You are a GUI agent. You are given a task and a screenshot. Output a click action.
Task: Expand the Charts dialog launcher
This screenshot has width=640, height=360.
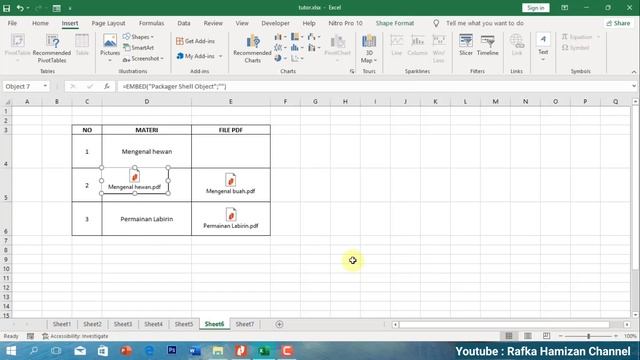click(352, 71)
